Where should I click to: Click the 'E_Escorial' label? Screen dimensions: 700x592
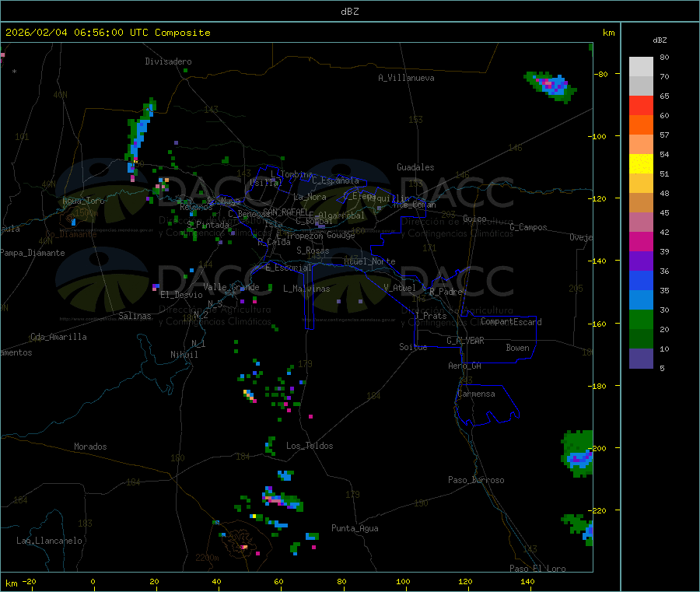[289, 268]
